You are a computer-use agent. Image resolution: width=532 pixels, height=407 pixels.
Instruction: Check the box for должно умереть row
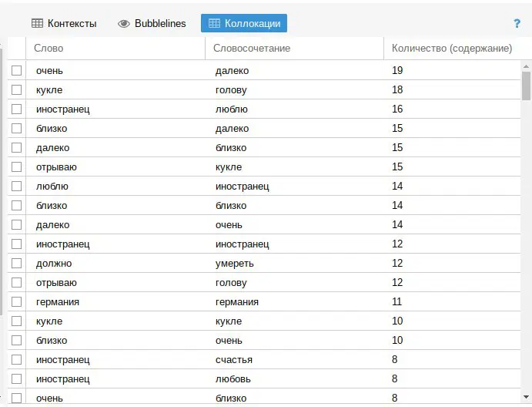(x=17, y=264)
